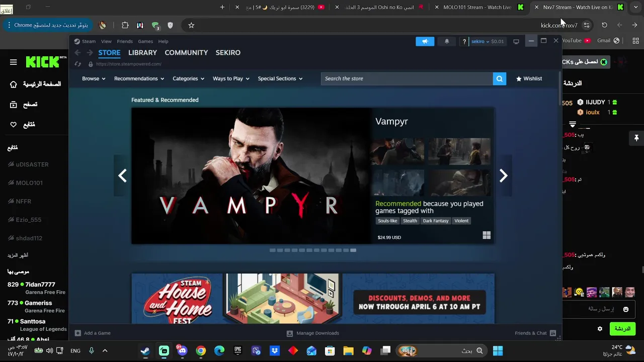Open the Friends menu in Steam
Image resolution: width=644 pixels, height=362 pixels.
[125, 41]
